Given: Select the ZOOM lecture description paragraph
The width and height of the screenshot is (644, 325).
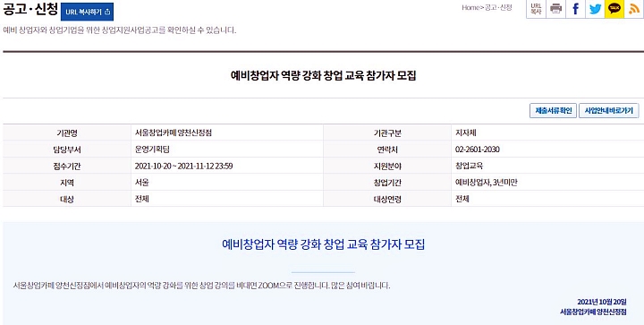Looking at the screenshot, I should pos(201,285).
